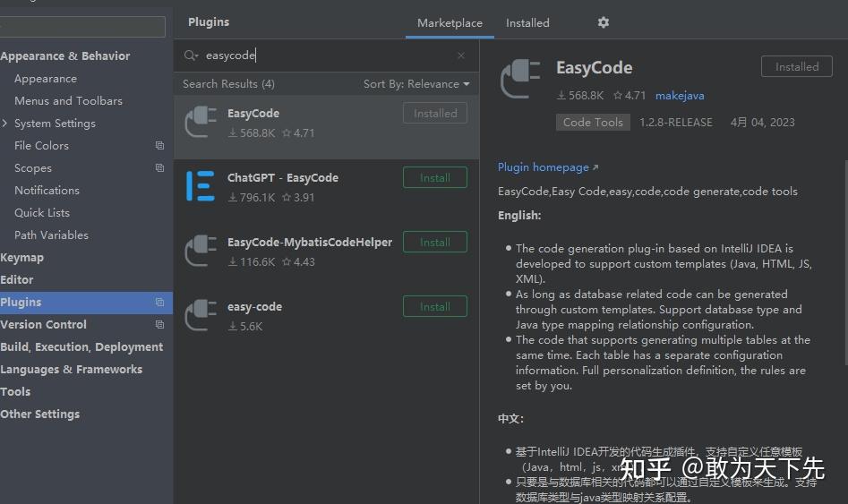Select the easy-code result title
Viewport: 848px width, 504px height.
click(254, 307)
